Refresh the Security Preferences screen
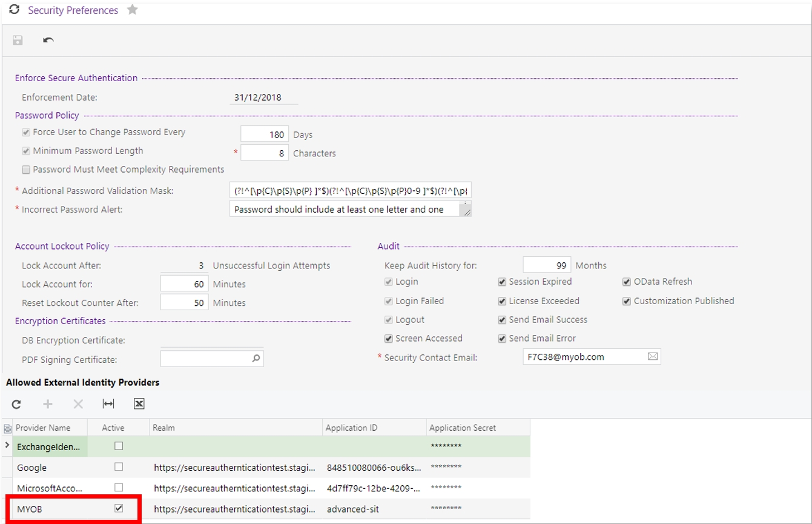 (x=14, y=10)
